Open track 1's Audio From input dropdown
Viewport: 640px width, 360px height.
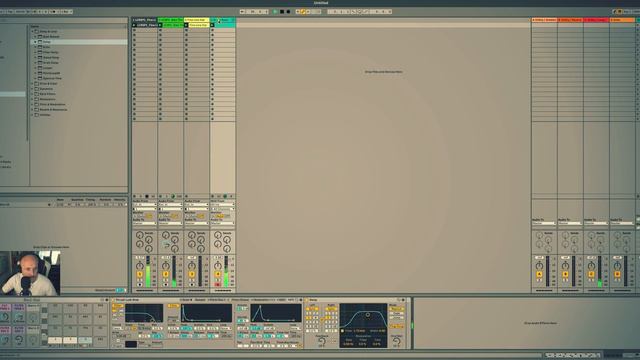click(144, 204)
